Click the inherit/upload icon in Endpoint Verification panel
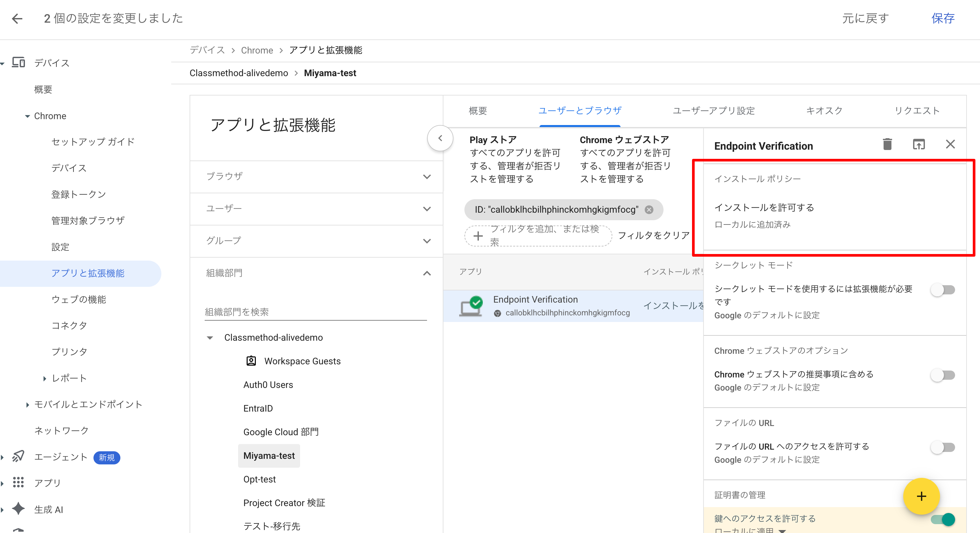The image size is (980, 533). 919,144
